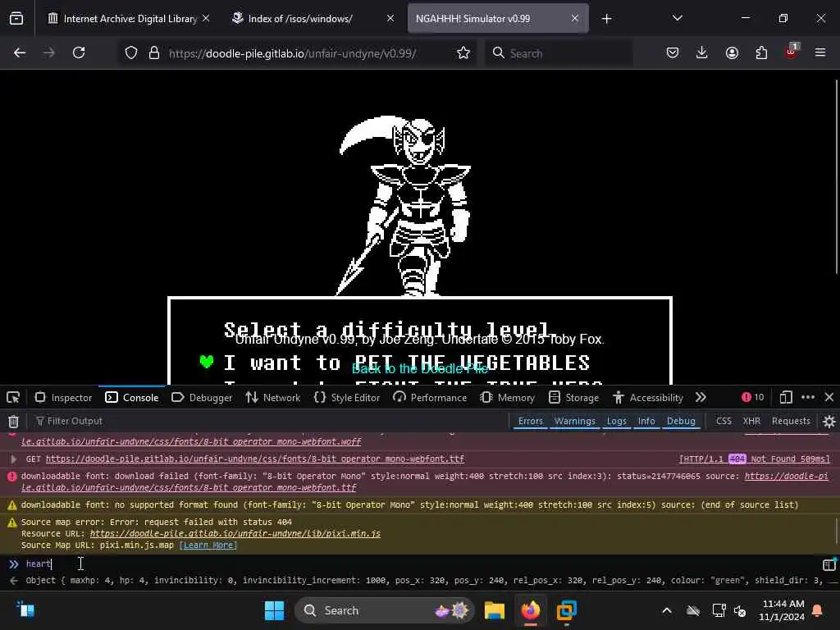The width and height of the screenshot is (840, 630).
Task: Switch console to multi-line editor mode
Action: pos(829,564)
